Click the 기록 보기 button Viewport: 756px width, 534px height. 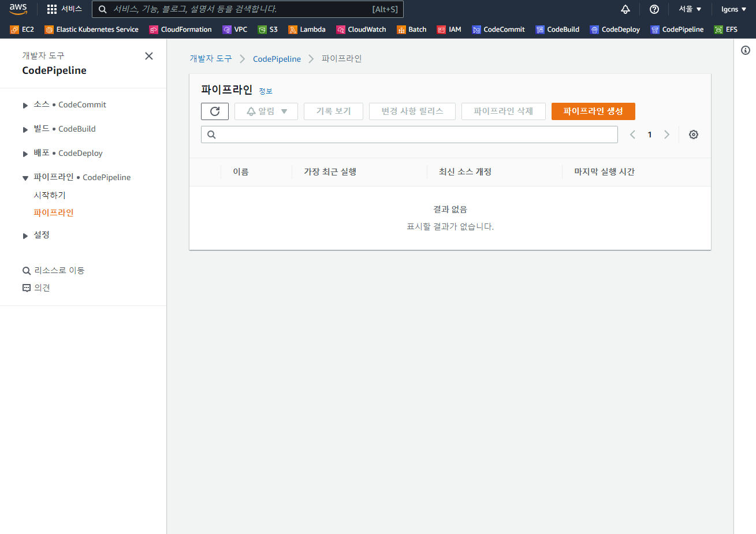pos(333,111)
